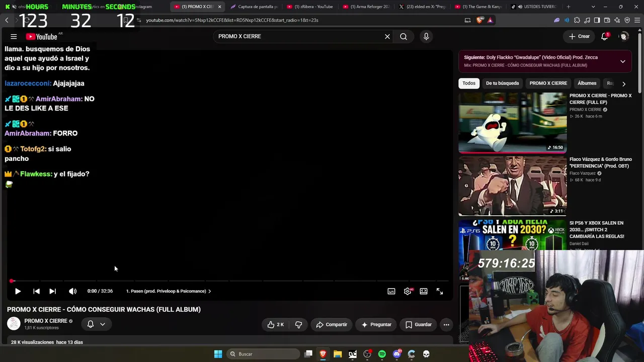The width and height of the screenshot is (644, 362).
Task: Toggle subtitles on the player
Action: (391, 291)
